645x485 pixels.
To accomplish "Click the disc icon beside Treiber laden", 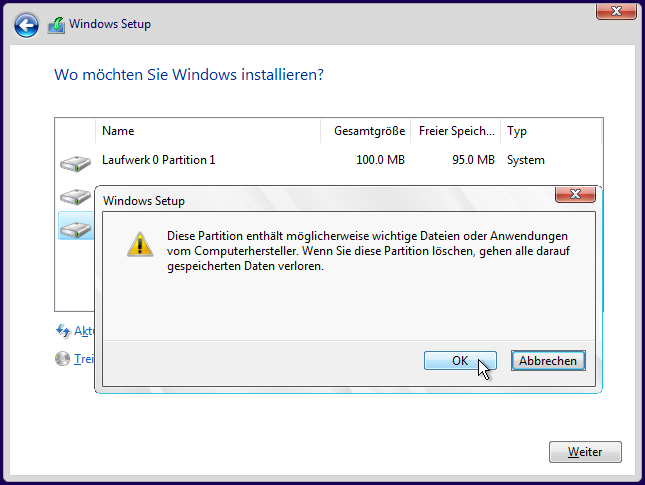I will click(63, 359).
